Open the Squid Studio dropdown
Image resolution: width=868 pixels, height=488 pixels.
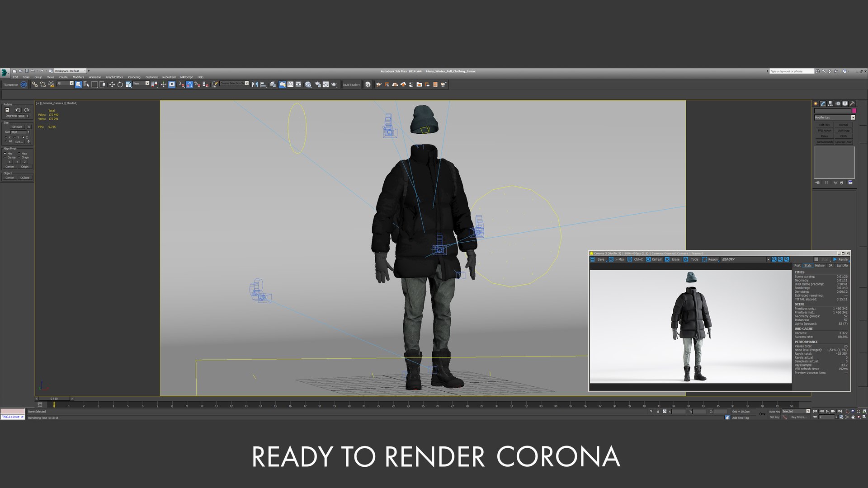point(351,84)
